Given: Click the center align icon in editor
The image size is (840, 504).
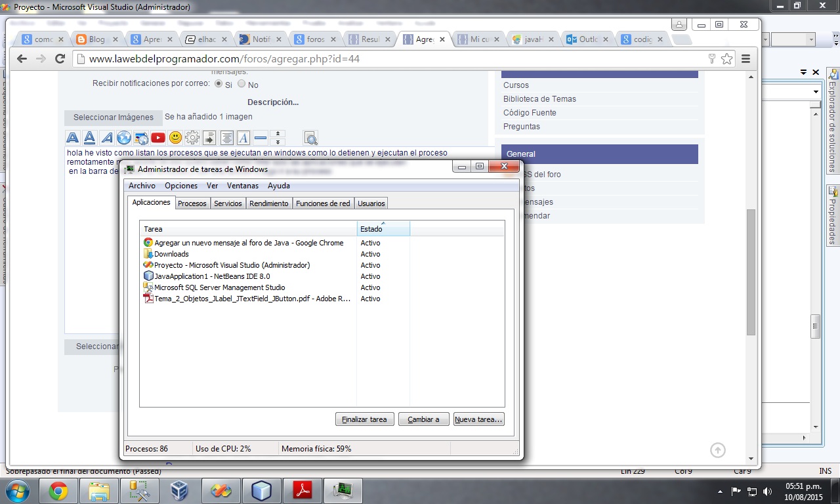Looking at the screenshot, I should [226, 138].
